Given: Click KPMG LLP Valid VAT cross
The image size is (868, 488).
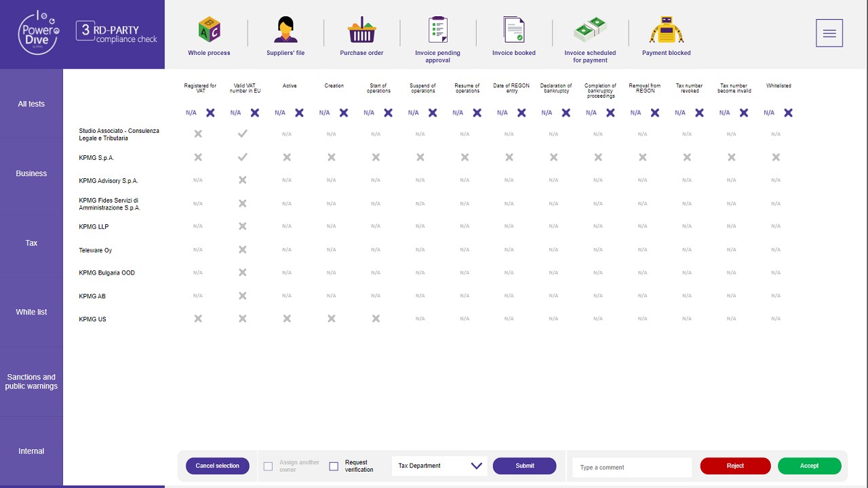Looking at the screenshot, I should [x=243, y=226].
